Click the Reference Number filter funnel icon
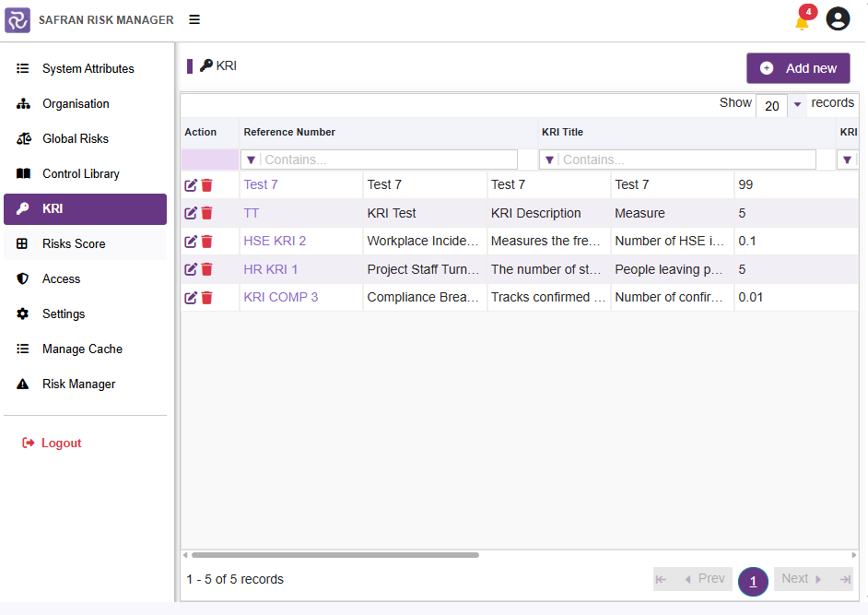The height and width of the screenshot is (615, 868). 251,160
